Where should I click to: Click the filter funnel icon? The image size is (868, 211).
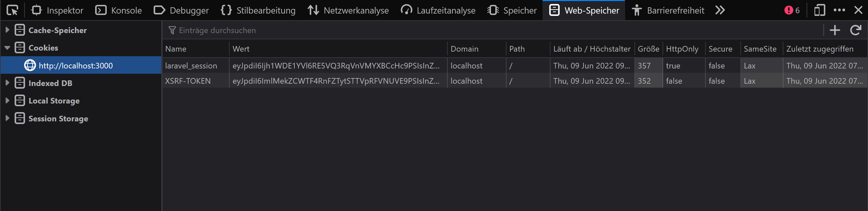[172, 30]
